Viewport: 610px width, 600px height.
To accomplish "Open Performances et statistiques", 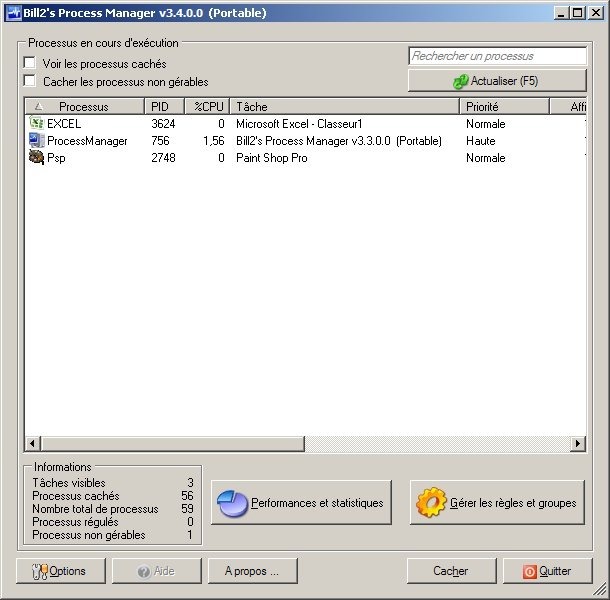I will 301,502.
